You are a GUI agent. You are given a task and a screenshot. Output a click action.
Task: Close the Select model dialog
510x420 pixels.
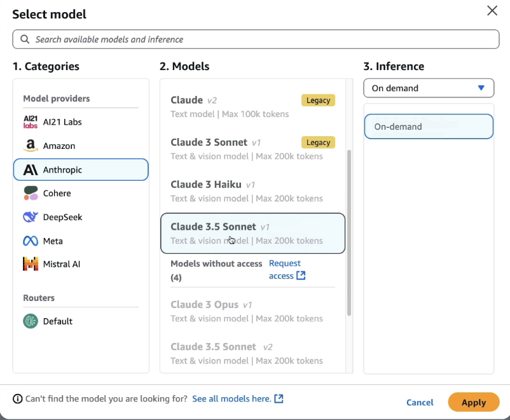[x=492, y=11]
